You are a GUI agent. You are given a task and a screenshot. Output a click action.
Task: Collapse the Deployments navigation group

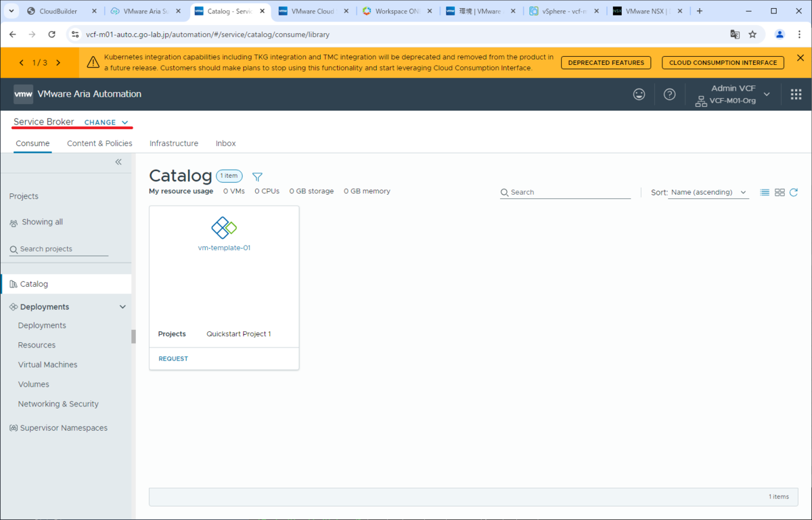(x=122, y=307)
